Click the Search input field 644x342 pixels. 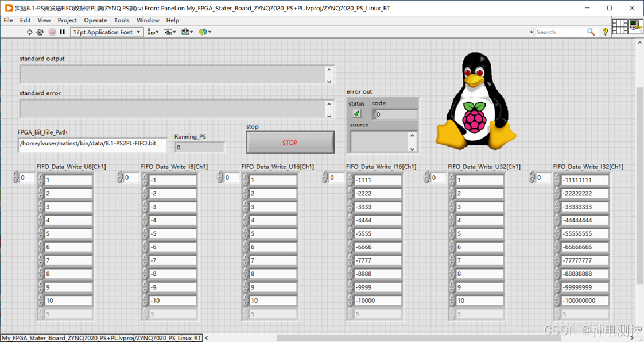tap(561, 32)
